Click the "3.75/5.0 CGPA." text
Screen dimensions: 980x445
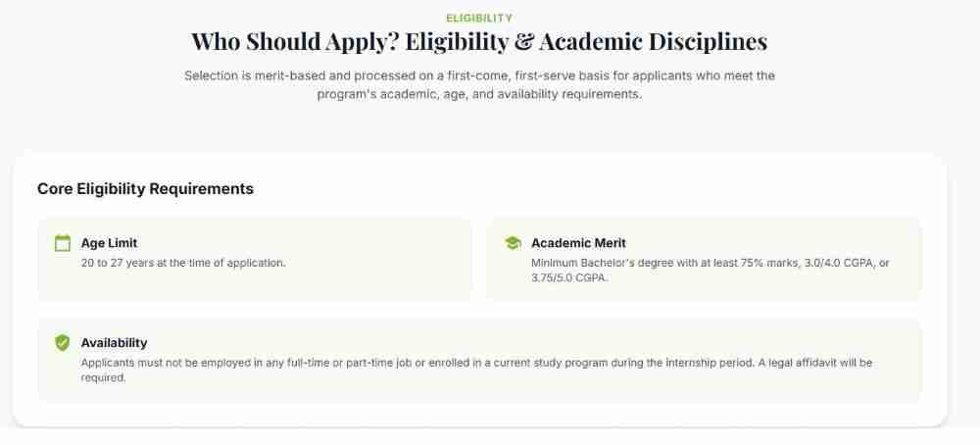click(x=569, y=278)
